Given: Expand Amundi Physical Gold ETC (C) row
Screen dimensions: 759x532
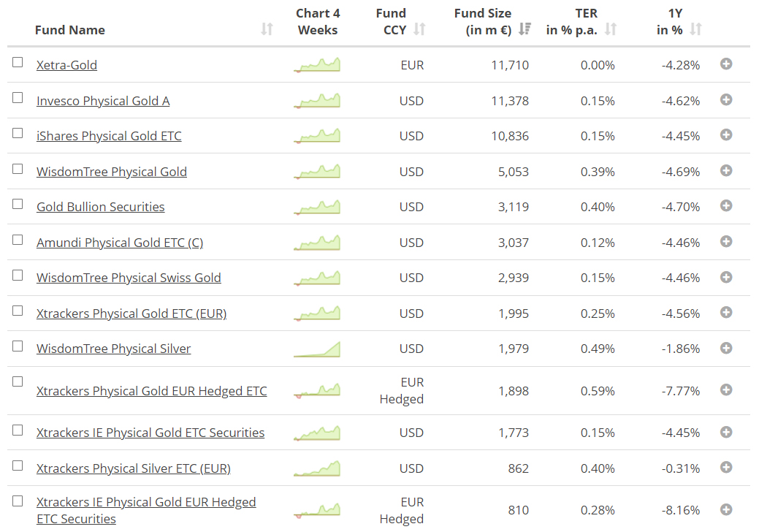Looking at the screenshot, I should click(726, 242).
